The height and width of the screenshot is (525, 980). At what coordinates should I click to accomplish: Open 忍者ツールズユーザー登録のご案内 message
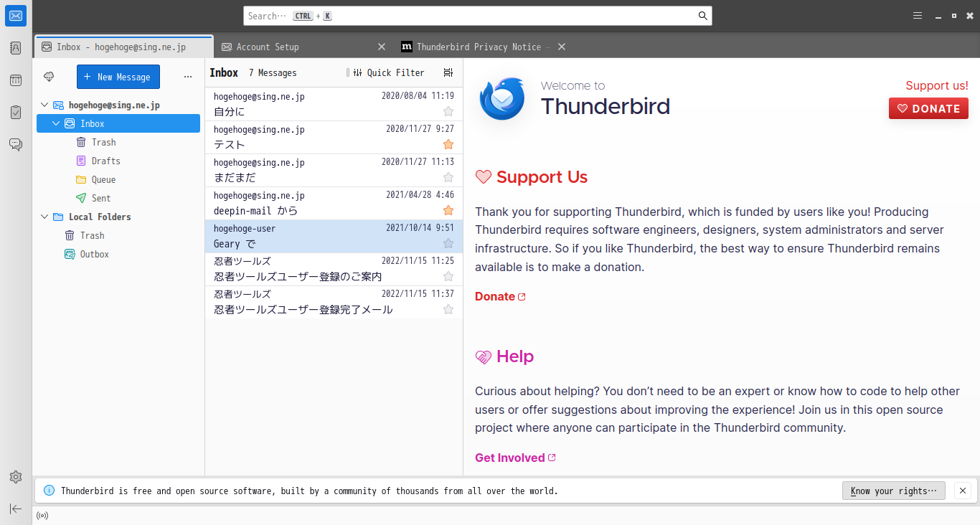point(334,269)
